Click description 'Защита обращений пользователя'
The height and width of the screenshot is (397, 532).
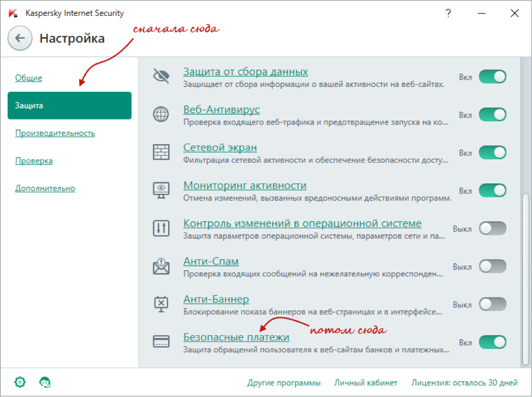coord(247,349)
